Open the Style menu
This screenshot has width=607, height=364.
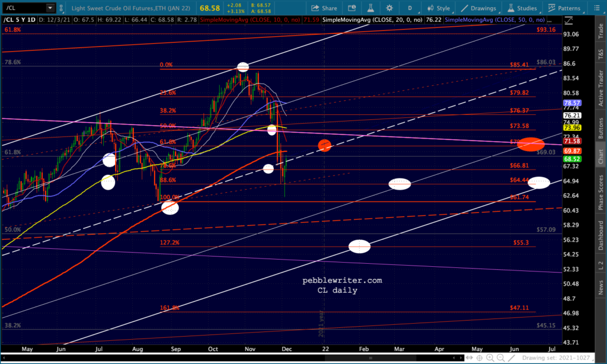[439, 8]
